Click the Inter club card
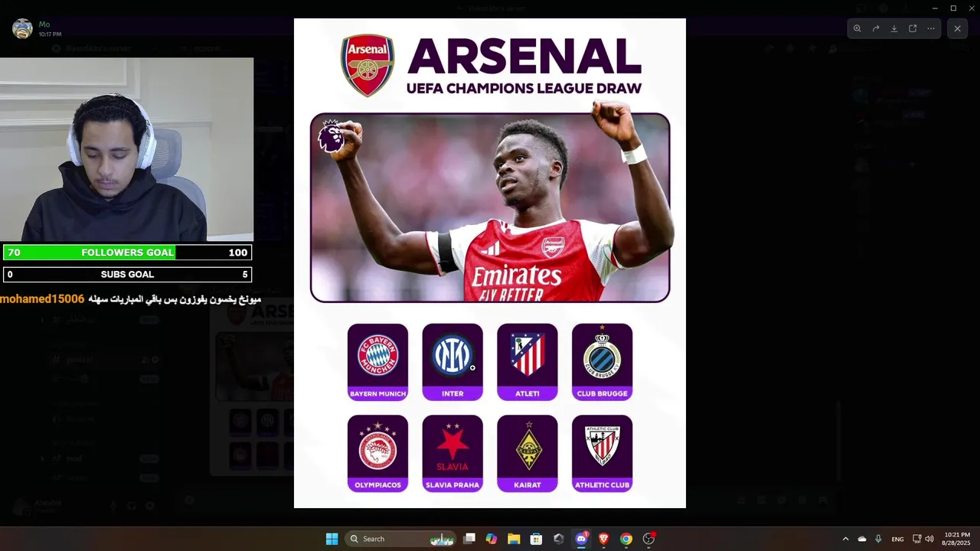Screen dimensions: 980x551 click(452, 362)
